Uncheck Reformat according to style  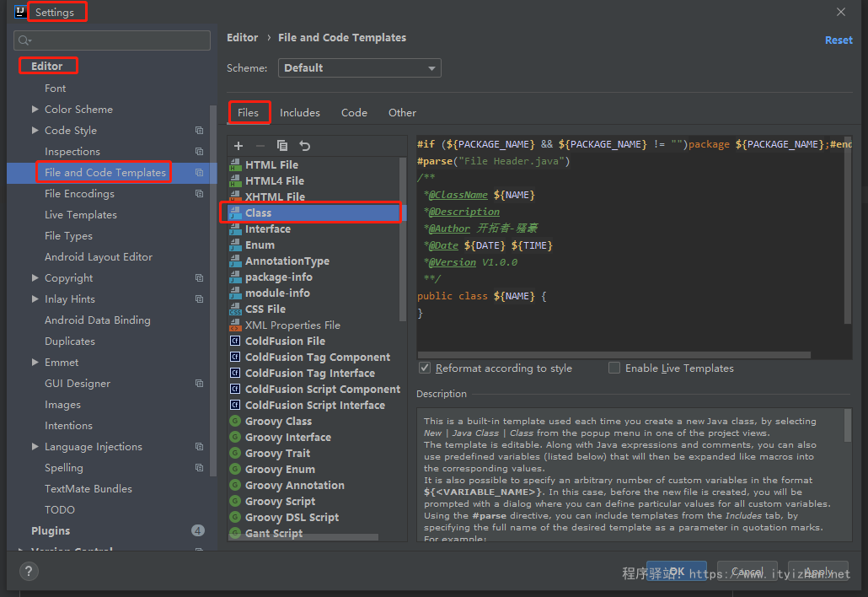click(x=425, y=368)
